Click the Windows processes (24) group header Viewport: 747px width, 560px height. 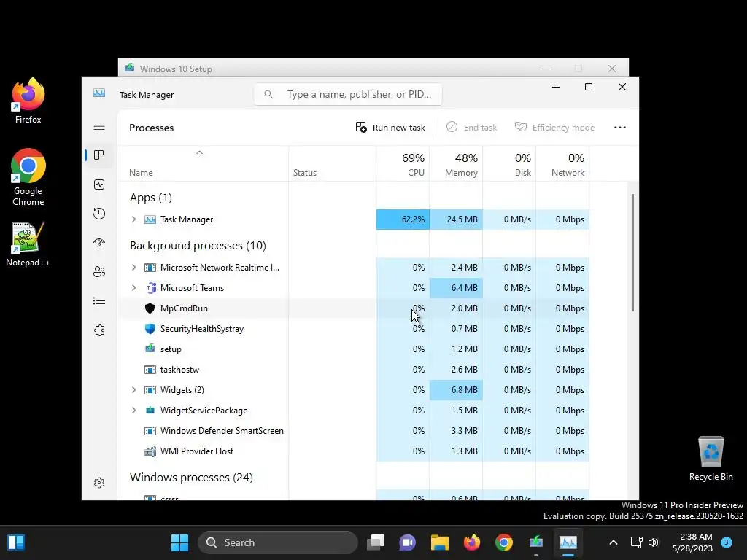click(191, 477)
